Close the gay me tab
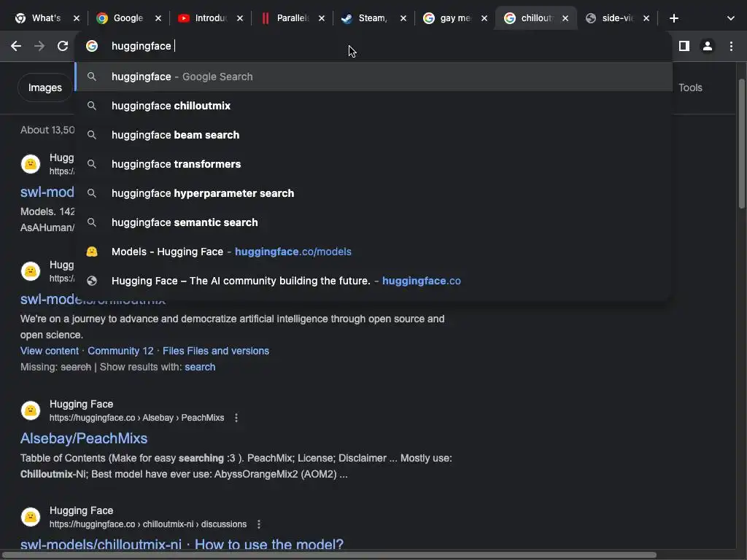Screen dimensions: 747x560 (x=484, y=18)
